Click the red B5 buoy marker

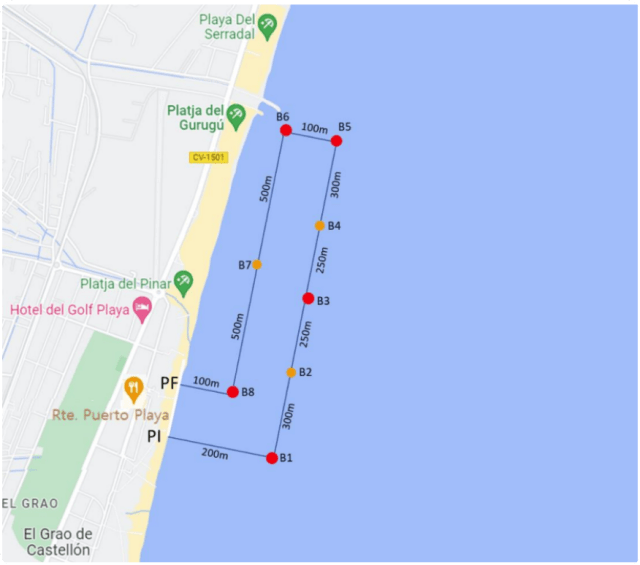336,141
